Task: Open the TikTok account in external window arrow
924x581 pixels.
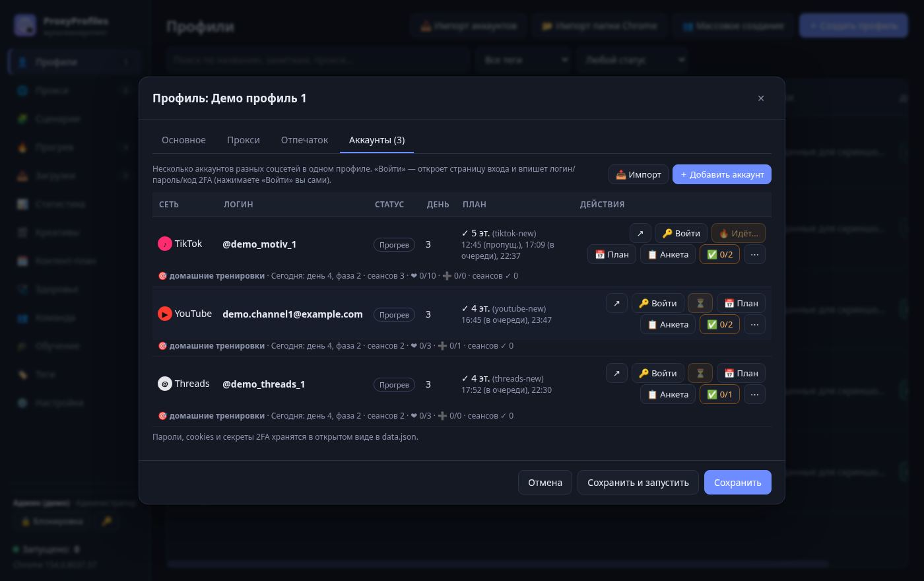Action: [640, 233]
